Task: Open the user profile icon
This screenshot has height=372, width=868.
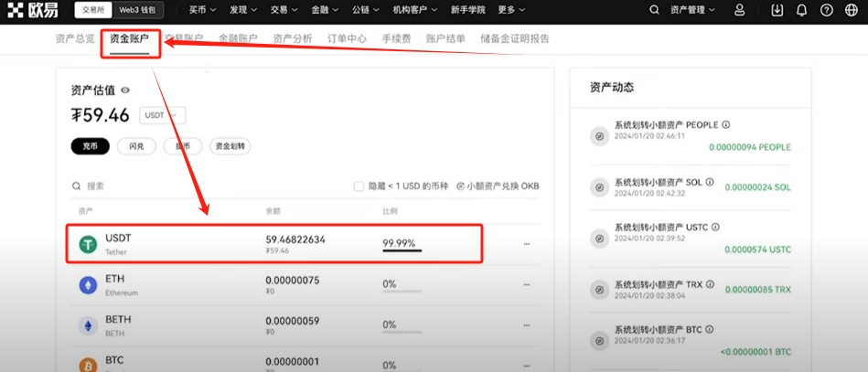Action: point(739,10)
